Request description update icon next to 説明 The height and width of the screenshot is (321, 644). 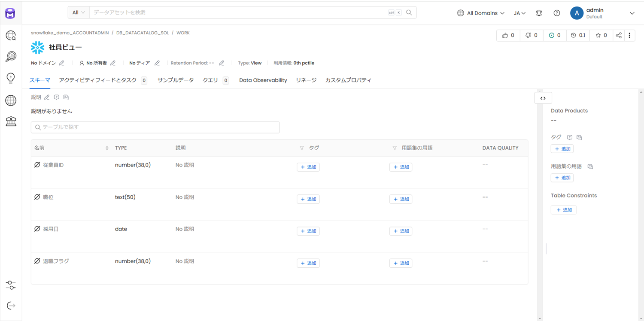click(56, 97)
